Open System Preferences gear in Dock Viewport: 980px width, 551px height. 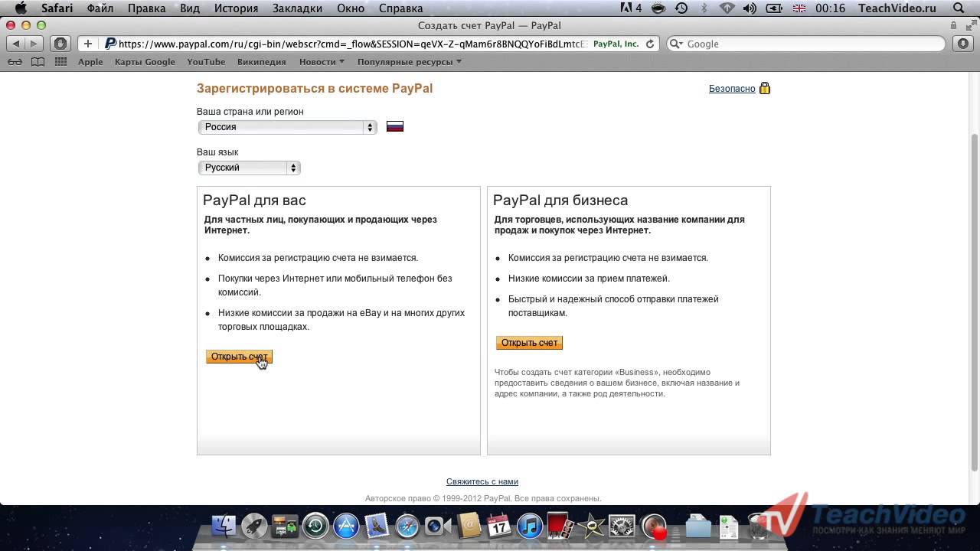622,525
